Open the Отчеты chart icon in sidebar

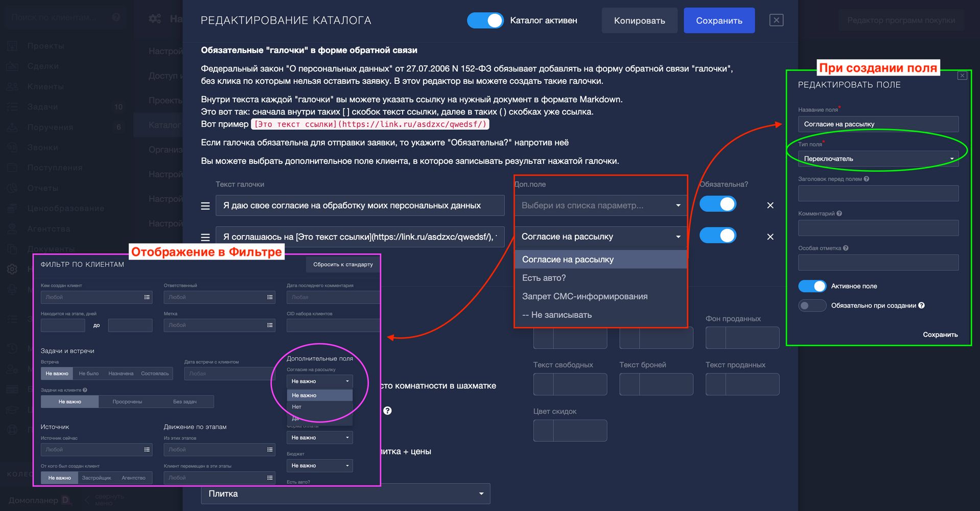[12, 188]
